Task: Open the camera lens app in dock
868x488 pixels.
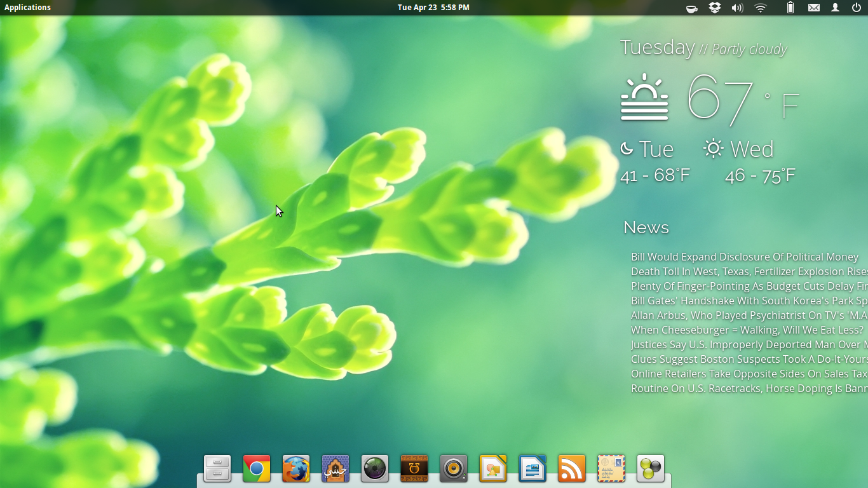Action: point(375,469)
